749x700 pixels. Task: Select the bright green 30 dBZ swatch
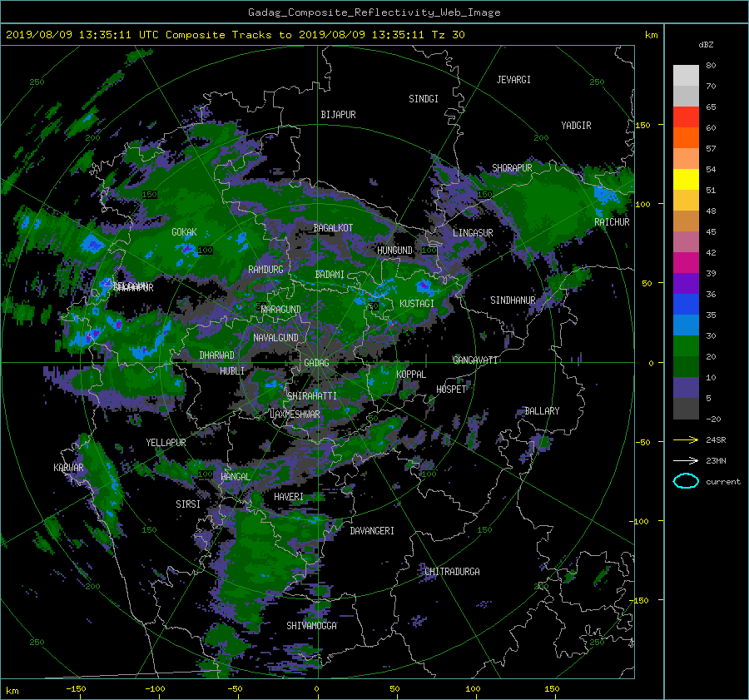tap(686, 345)
